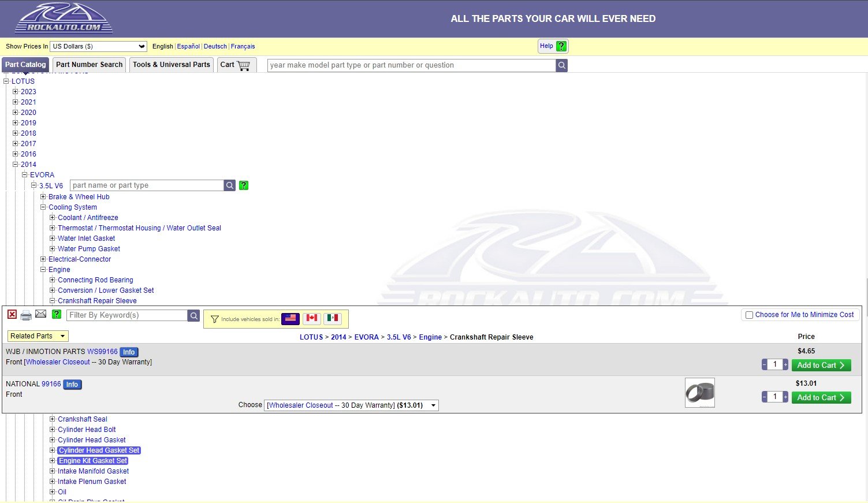Image resolution: width=868 pixels, height=503 pixels.
Task: Click the RockAuto logo in the header
Action: point(64,18)
